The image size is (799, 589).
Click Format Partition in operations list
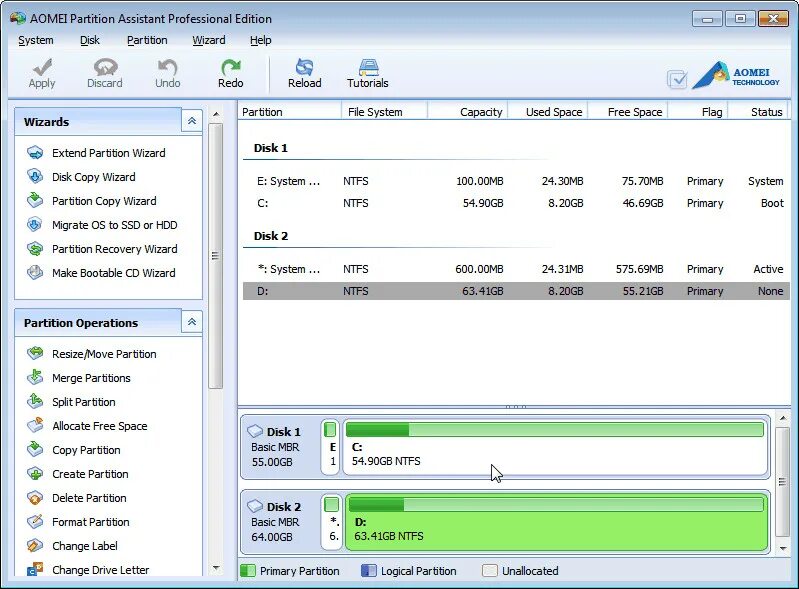click(91, 522)
